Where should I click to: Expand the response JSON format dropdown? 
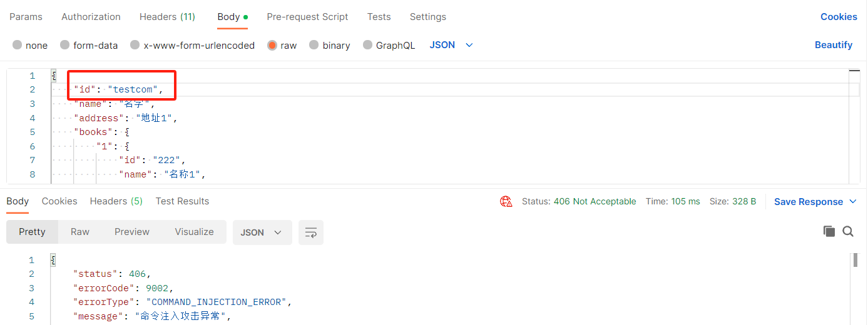coord(262,232)
